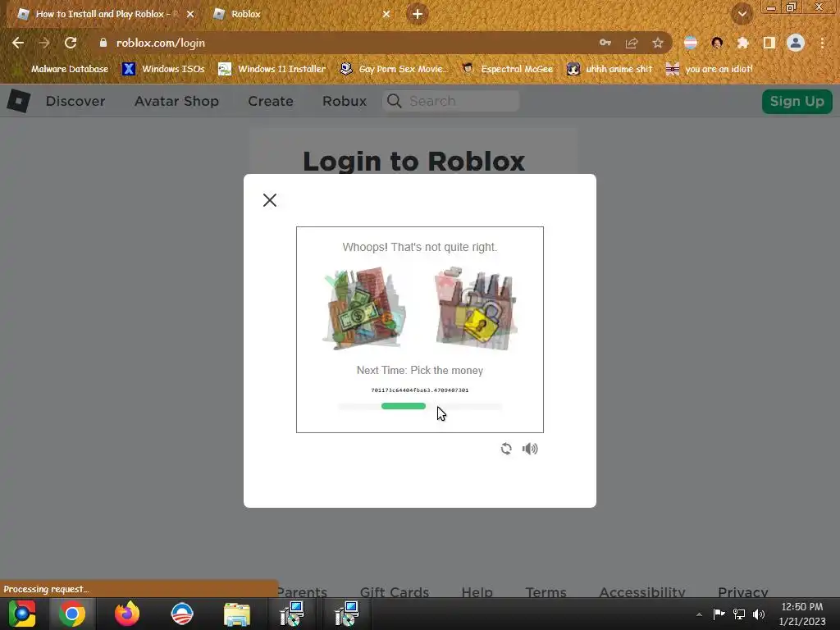This screenshot has width=840, height=630.
Task: Open a new tab with the plus button
Action: [418, 14]
